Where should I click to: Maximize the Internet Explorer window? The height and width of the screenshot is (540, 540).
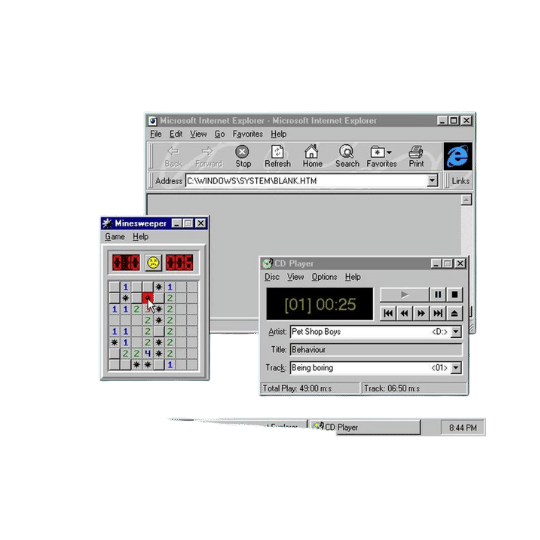pyautogui.click(x=454, y=121)
